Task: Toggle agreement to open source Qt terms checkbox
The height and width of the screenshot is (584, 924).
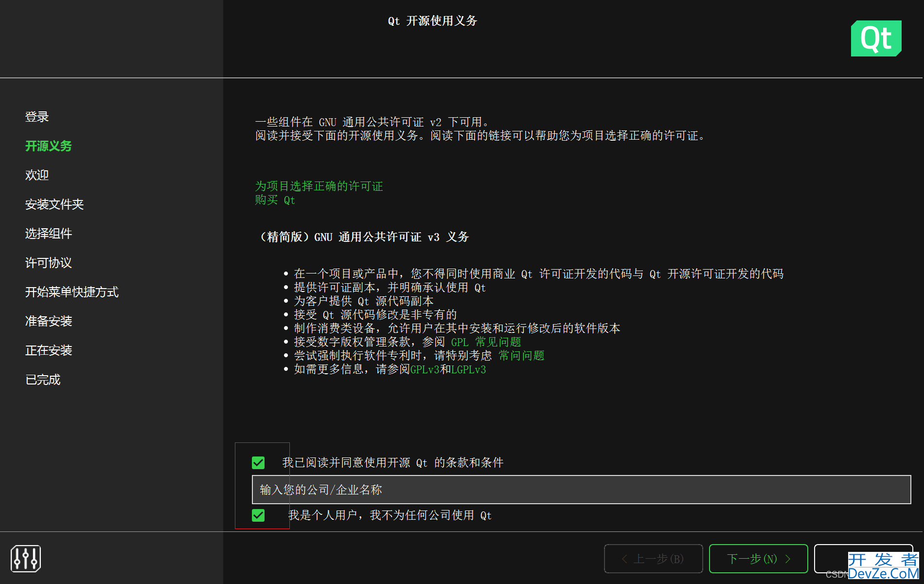Action: [258, 462]
